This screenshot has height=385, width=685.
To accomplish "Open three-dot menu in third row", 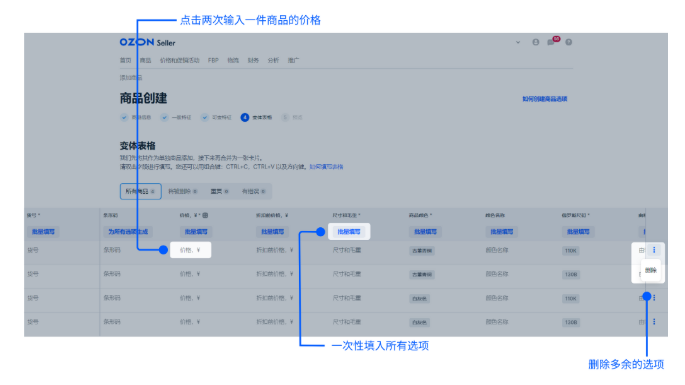I will (654, 298).
